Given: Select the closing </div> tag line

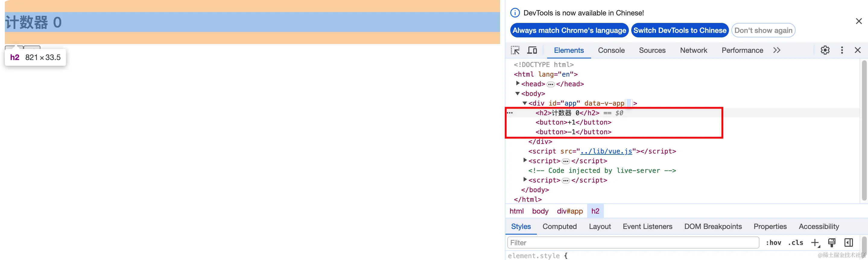Looking at the screenshot, I should [x=540, y=141].
